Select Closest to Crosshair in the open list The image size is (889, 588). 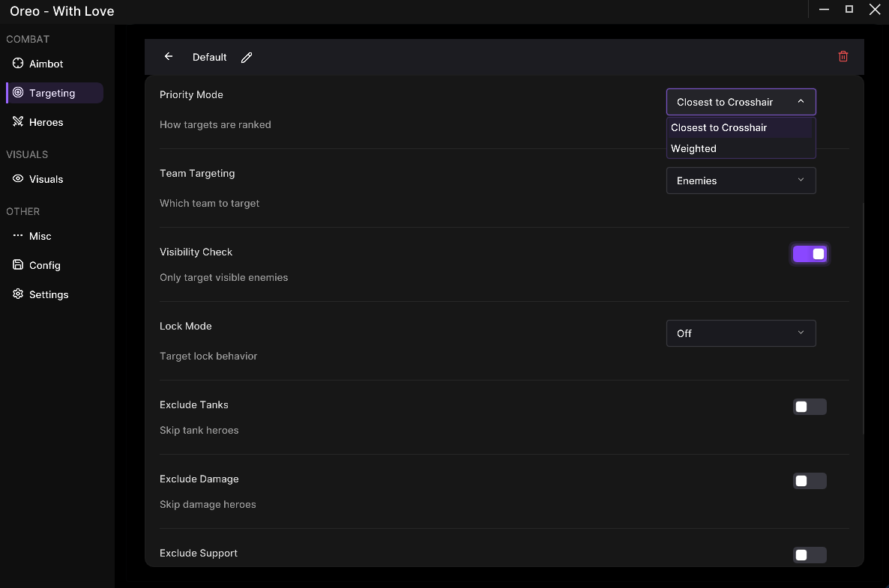pyautogui.click(x=719, y=127)
